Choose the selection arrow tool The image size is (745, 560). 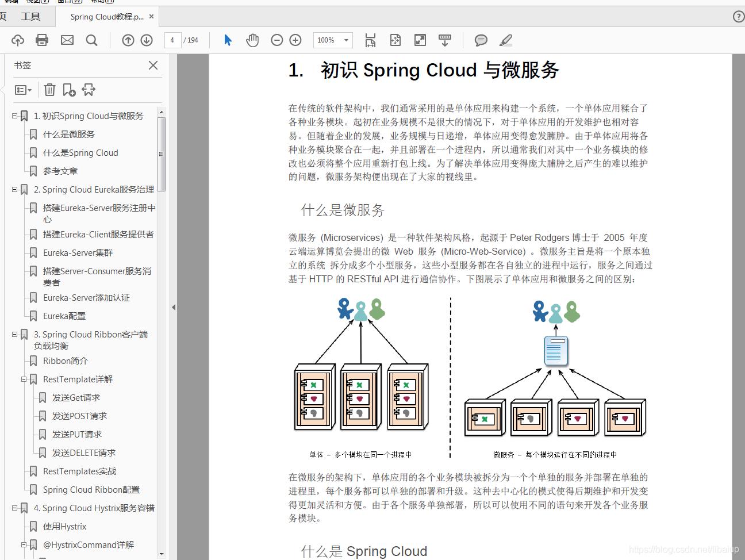coord(228,40)
